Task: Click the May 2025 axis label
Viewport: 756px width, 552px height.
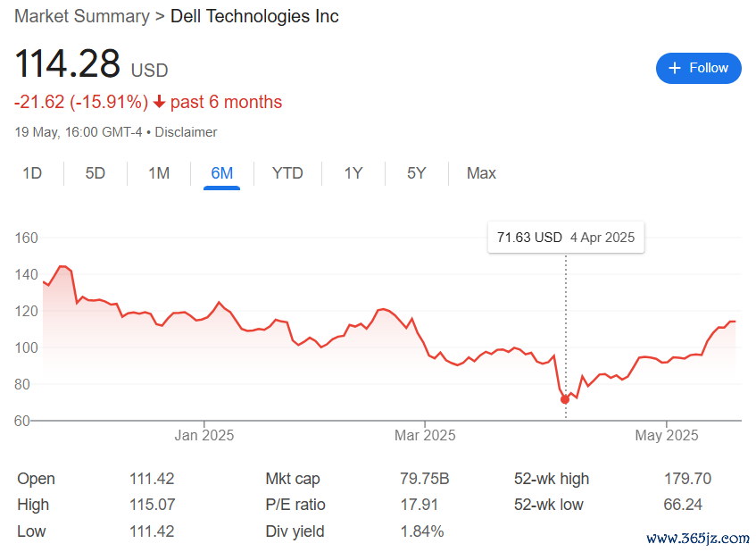Action: 667,435
